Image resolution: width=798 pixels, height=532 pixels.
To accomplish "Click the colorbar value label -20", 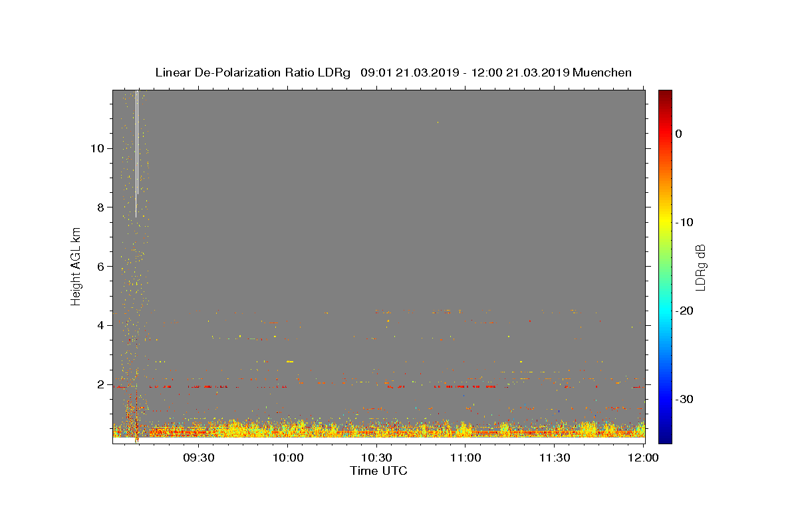I will click(x=685, y=311).
